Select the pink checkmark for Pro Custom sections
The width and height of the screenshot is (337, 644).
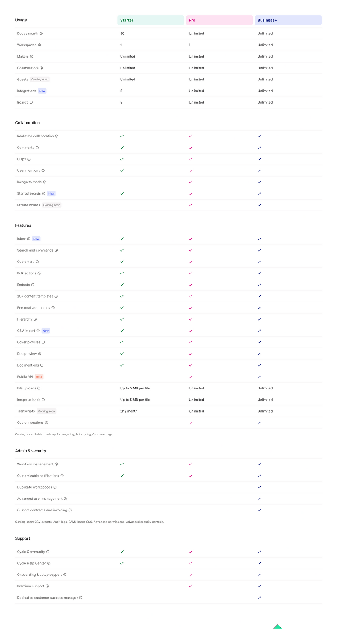[191, 422]
